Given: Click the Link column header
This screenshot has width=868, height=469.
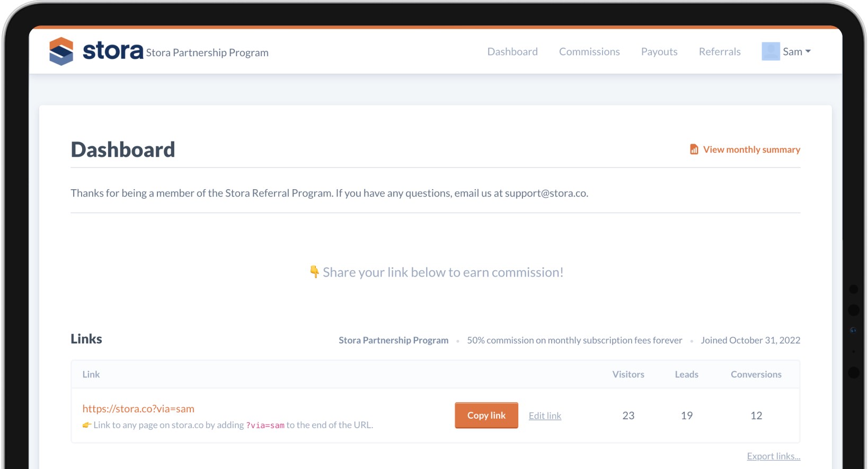Looking at the screenshot, I should pos(91,374).
